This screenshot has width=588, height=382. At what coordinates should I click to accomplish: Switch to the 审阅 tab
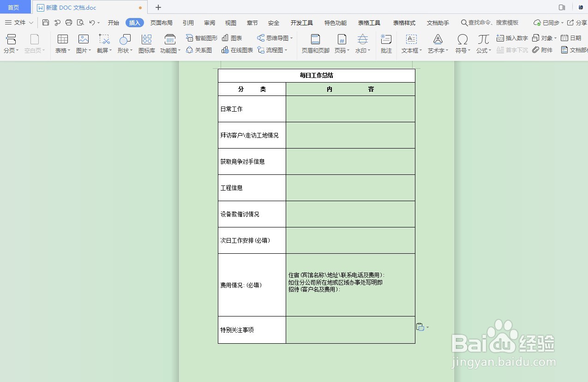coord(210,23)
